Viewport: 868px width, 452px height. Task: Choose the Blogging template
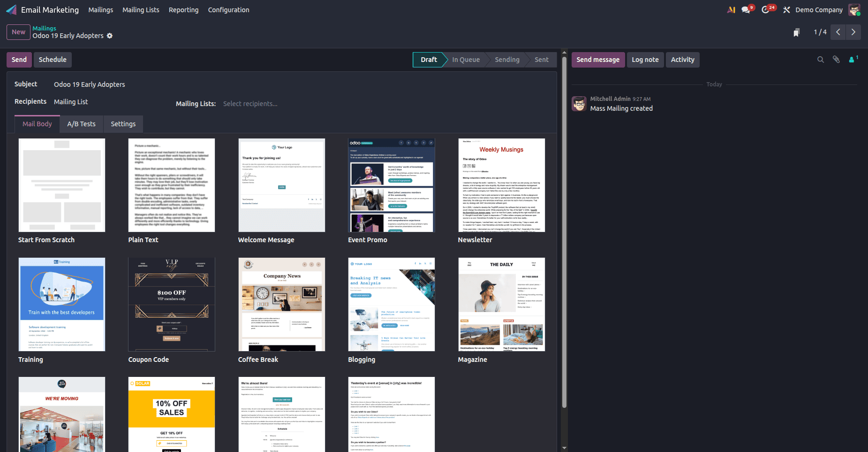tap(392, 304)
